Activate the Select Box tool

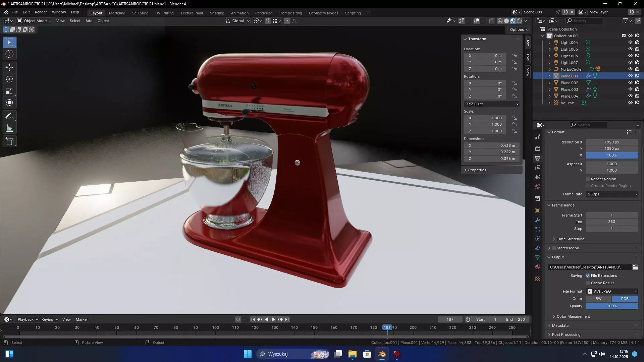click(9, 42)
